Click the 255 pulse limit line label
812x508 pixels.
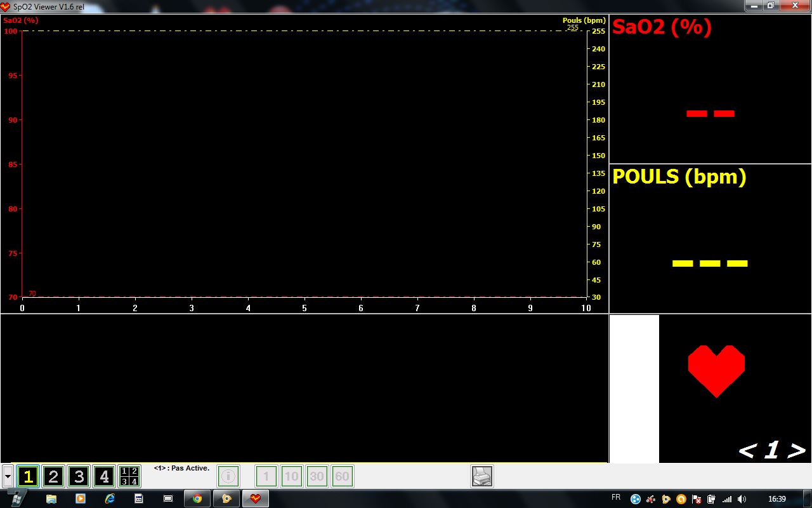pos(573,27)
